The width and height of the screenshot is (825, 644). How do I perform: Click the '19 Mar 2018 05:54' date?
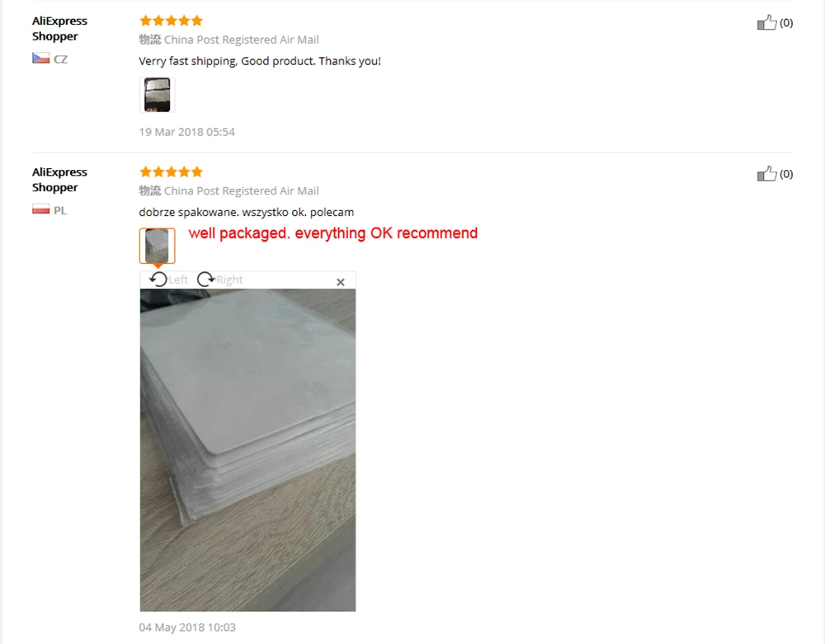186,132
